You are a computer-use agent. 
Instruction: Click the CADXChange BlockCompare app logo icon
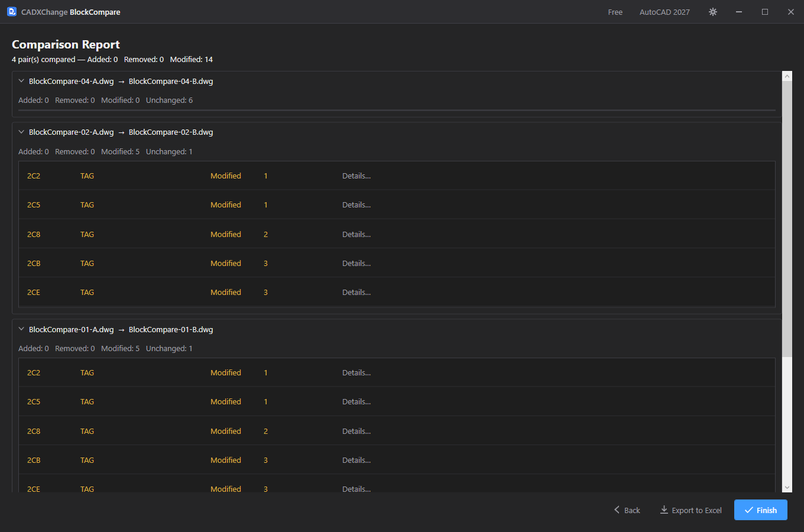click(12, 11)
